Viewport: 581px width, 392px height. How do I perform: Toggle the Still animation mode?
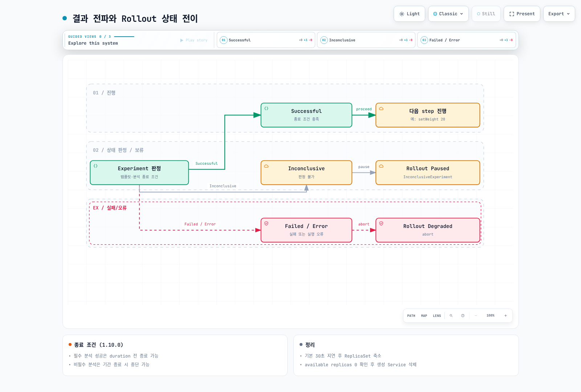(486, 14)
